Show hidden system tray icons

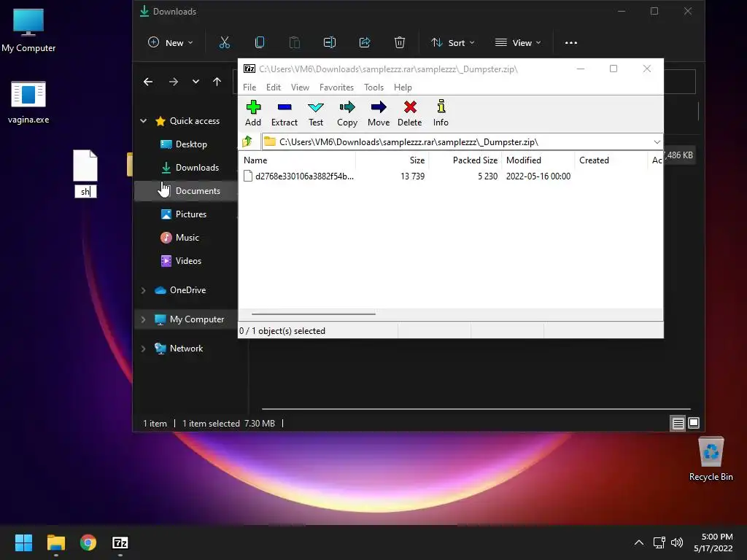click(x=639, y=542)
